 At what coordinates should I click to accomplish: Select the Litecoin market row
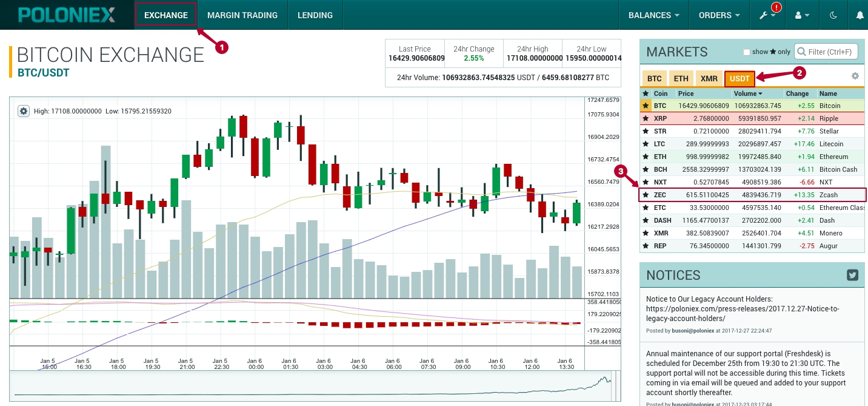[x=752, y=144]
